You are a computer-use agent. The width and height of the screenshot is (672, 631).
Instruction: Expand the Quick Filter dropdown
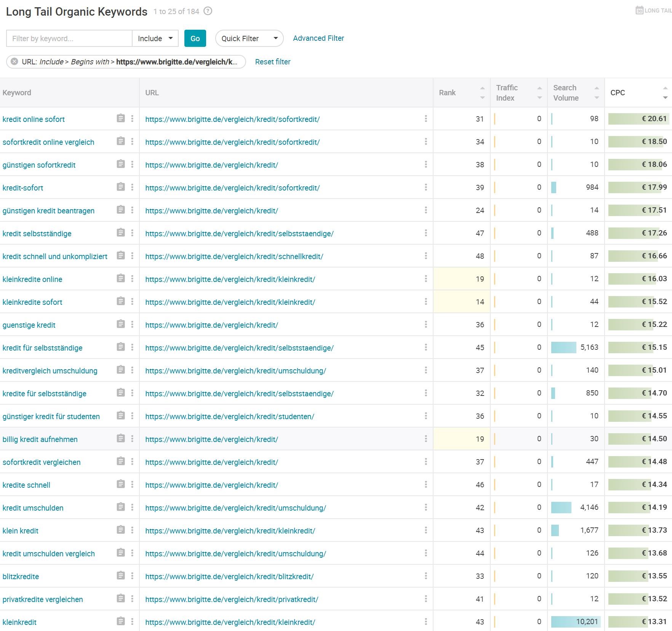[249, 38]
